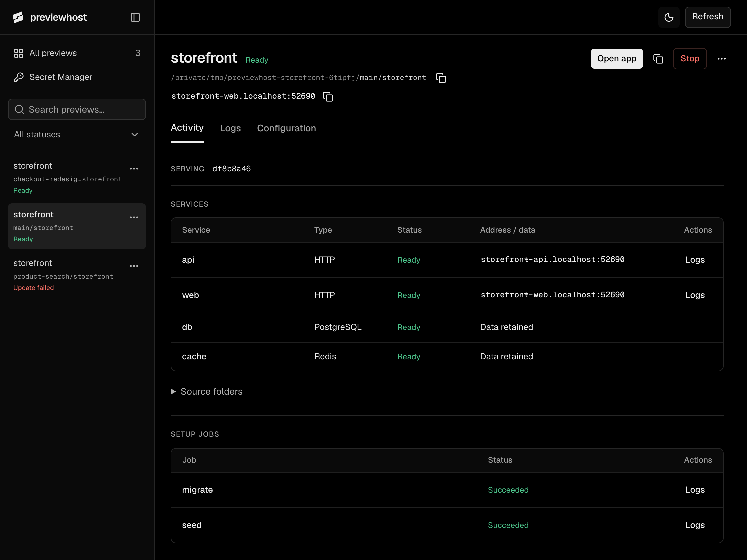The image size is (747, 560).
Task: Switch to the Logs tab
Action: click(x=230, y=128)
